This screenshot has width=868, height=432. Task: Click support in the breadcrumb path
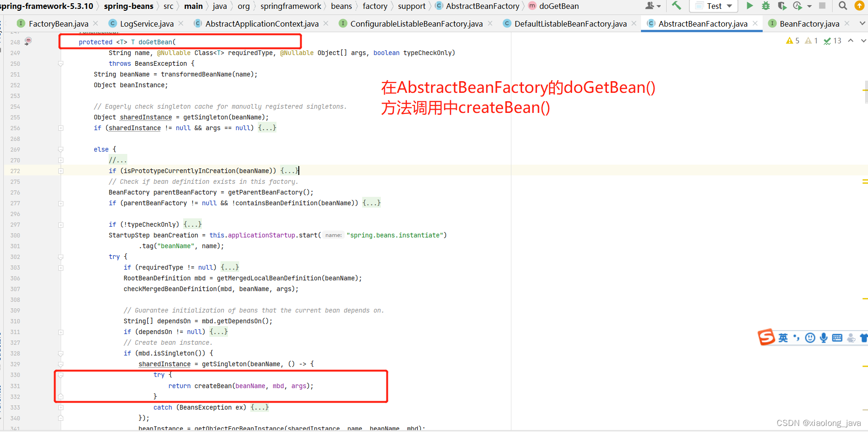[412, 6]
